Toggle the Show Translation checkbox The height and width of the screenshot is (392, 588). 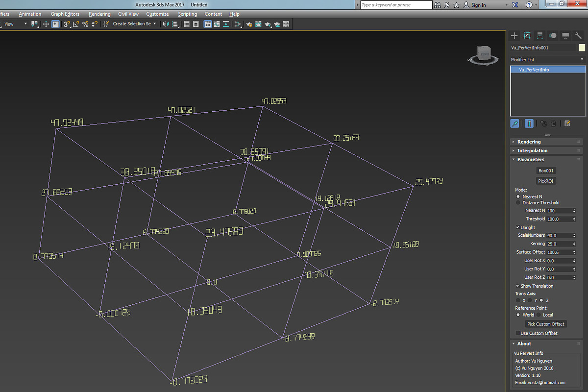click(x=518, y=286)
